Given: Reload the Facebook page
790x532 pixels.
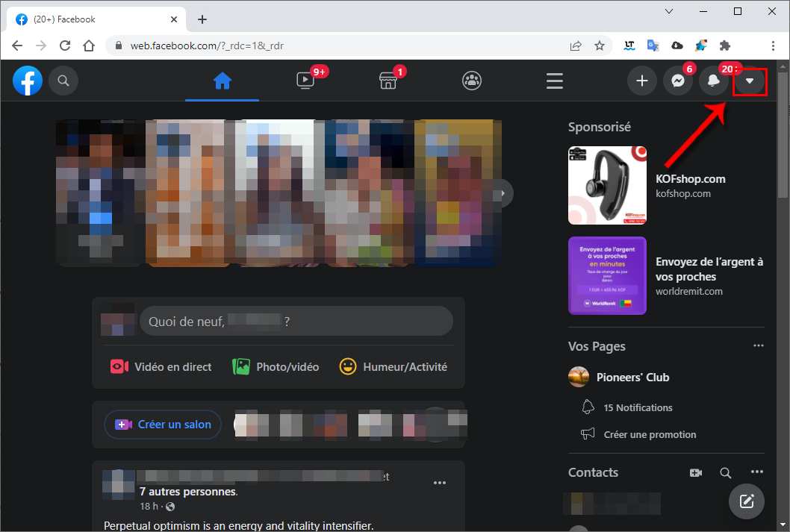Looking at the screenshot, I should (x=65, y=46).
